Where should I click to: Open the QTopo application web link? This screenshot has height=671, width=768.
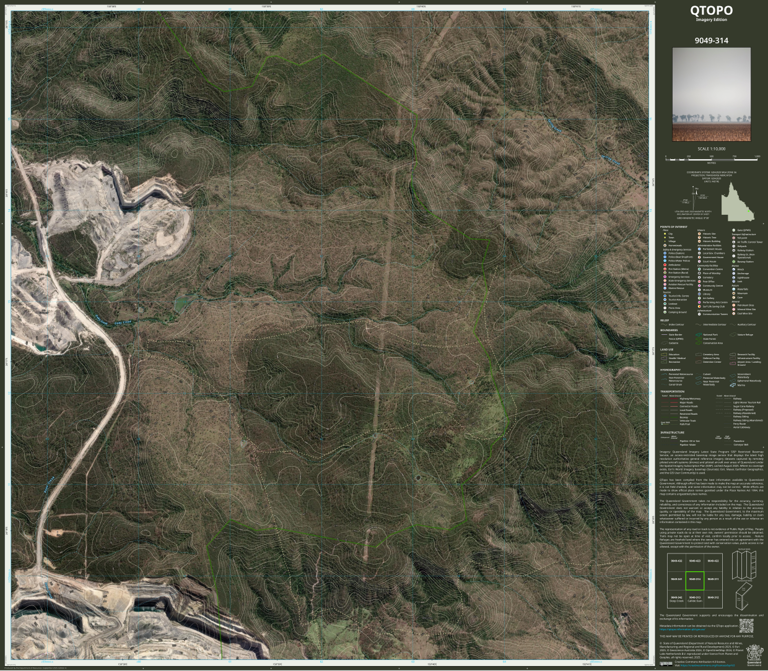(682, 629)
